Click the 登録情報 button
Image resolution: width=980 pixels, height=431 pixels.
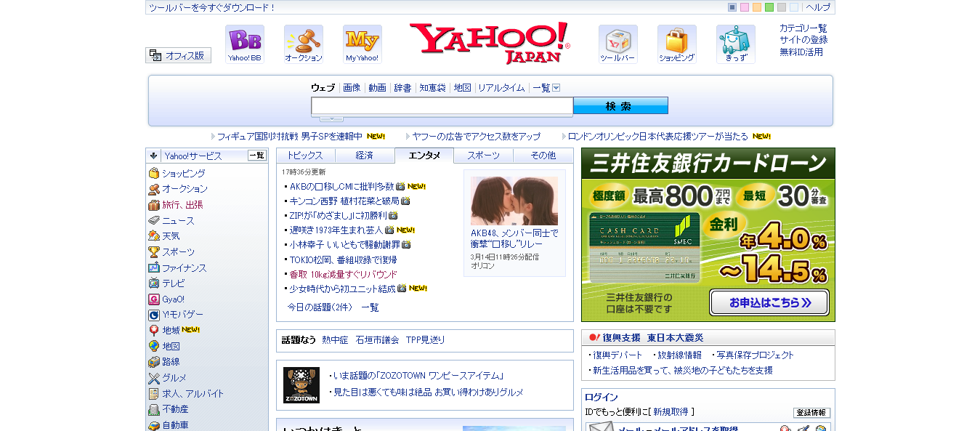point(811,413)
